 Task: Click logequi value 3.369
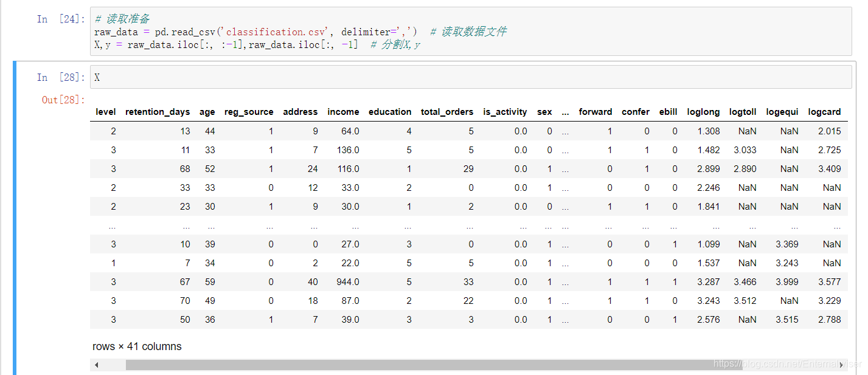pyautogui.click(x=787, y=244)
